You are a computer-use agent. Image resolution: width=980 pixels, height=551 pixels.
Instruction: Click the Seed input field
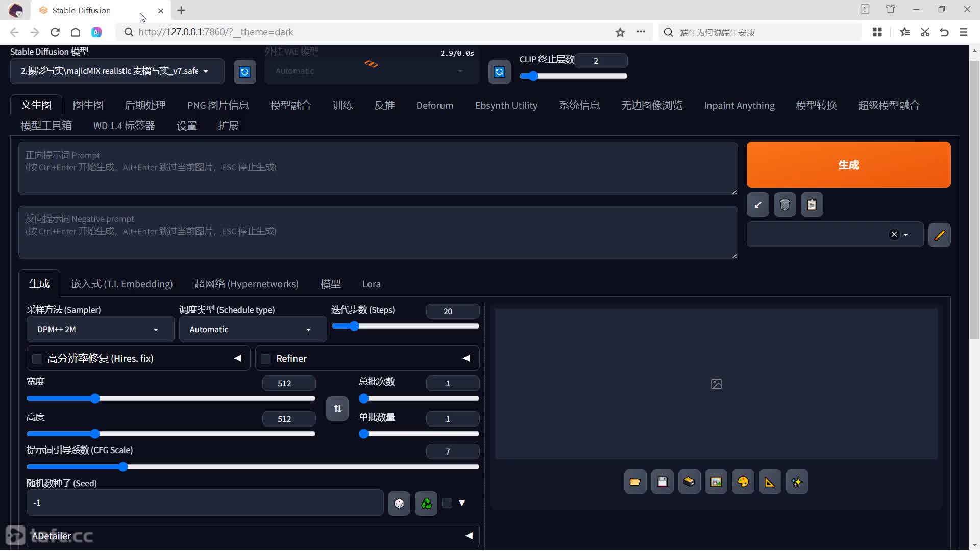(205, 504)
